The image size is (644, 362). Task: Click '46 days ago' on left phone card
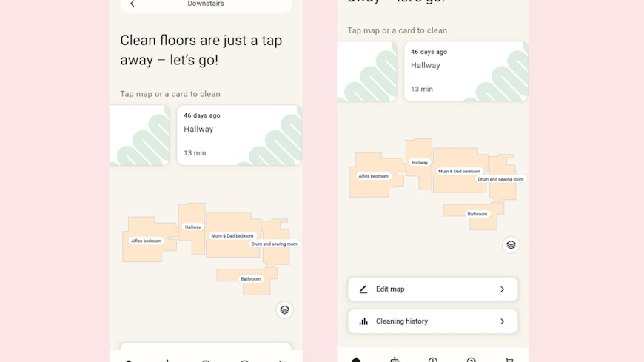202,115
